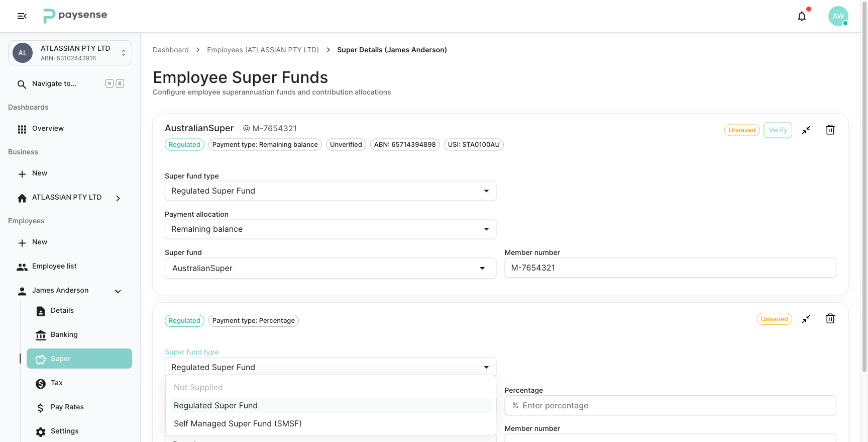The image size is (868, 442).
Task: Click the Pay Rates dollar sign icon
Action: 41,408
